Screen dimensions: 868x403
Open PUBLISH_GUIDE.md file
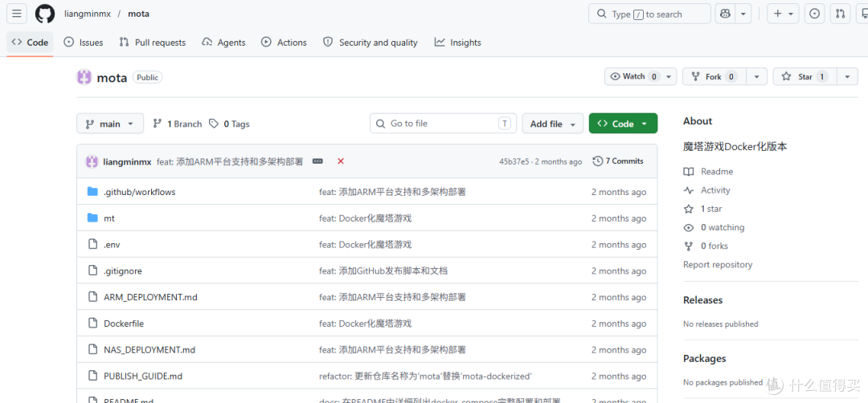(x=143, y=377)
